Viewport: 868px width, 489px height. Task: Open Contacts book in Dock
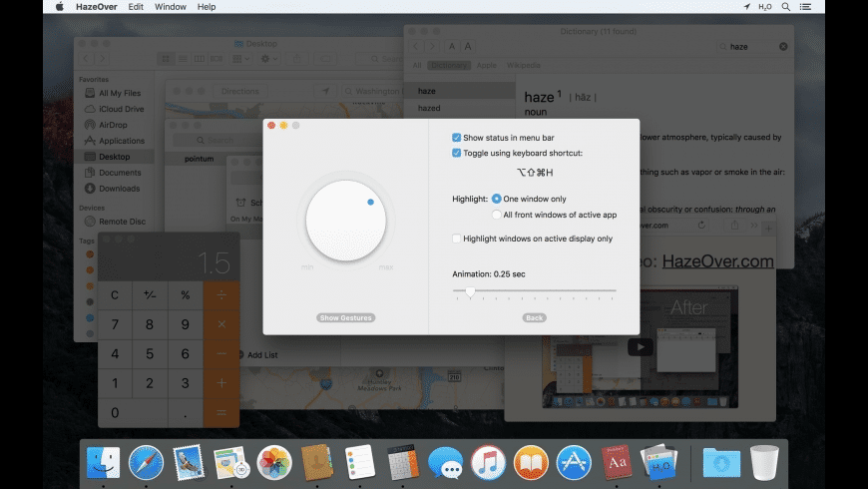316,462
